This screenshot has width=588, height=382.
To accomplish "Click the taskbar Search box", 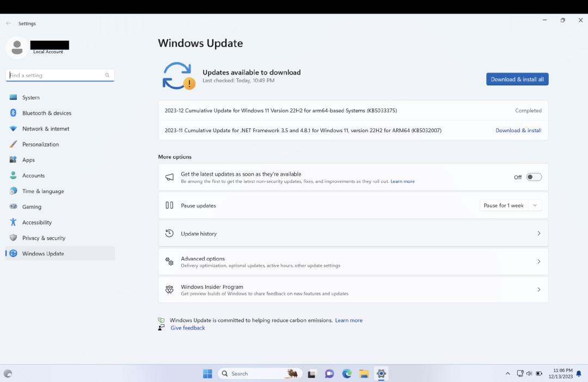I will 260,373.
